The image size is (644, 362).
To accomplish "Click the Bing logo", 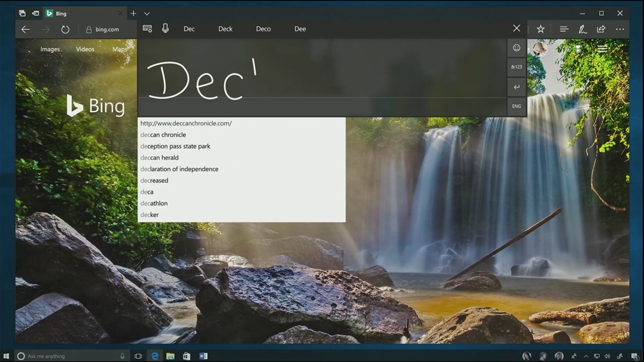I will click(x=96, y=106).
